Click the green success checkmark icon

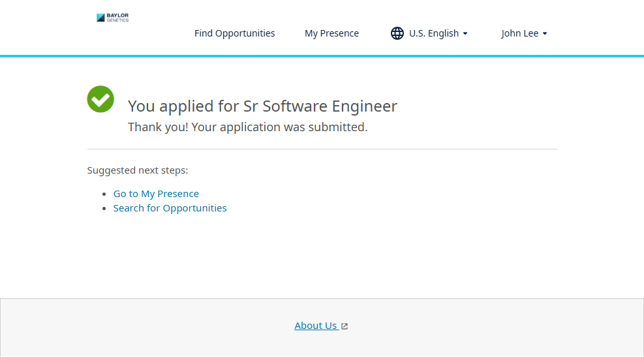click(100, 99)
